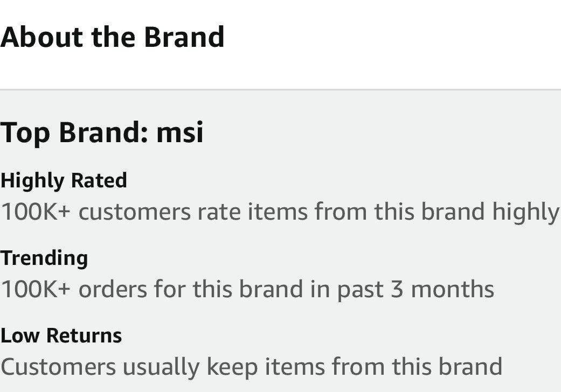Click the word "Rated" in Highly Rated
561x392 pixels.
[x=99, y=180]
